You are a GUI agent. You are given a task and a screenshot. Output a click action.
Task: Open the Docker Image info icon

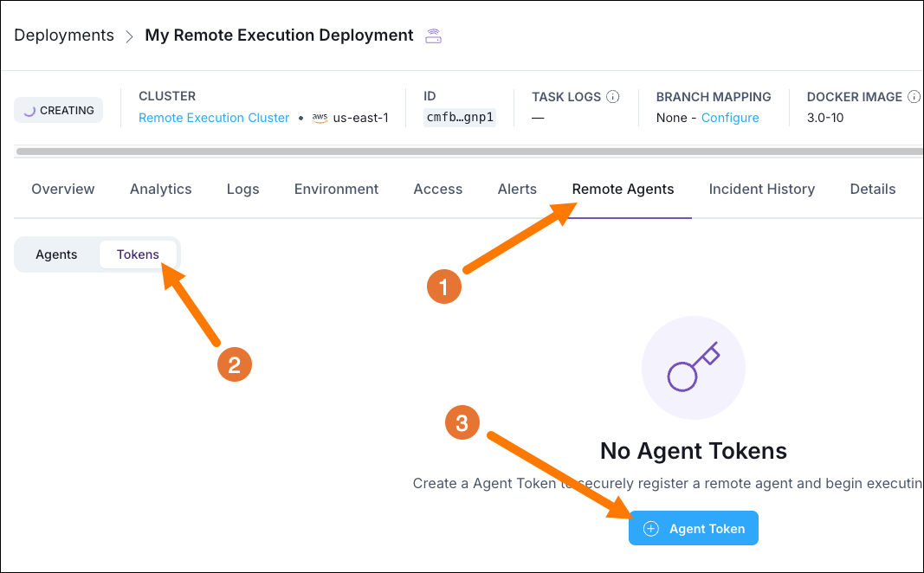coord(914,96)
